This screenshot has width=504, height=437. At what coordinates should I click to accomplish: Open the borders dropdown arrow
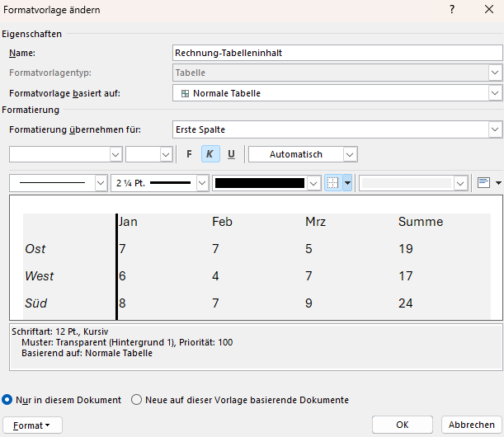coord(347,183)
